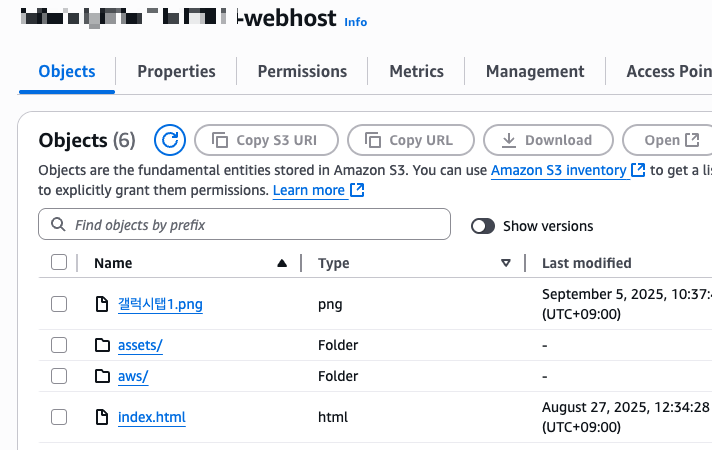Follow the Learn more link
Viewport: 712px width, 450px height.
pyautogui.click(x=309, y=190)
